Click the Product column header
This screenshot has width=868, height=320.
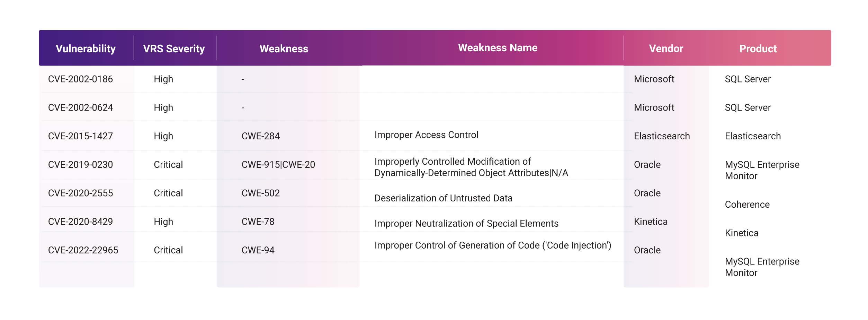758,49
